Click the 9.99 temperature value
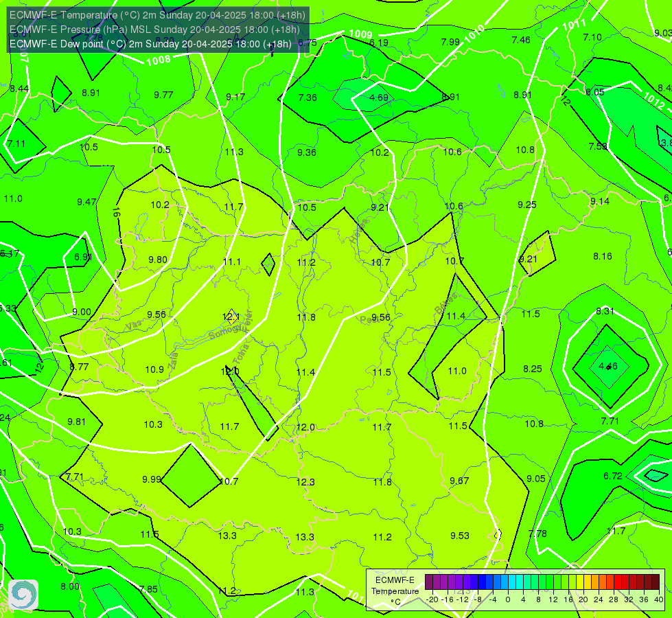This screenshot has height=618, width=672. click(152, 479)
